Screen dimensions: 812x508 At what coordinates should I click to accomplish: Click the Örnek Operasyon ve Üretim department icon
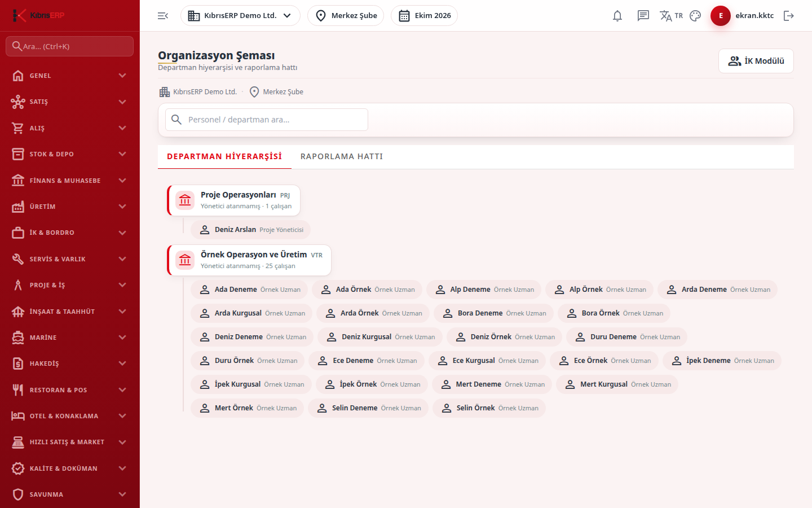(185, 260)
